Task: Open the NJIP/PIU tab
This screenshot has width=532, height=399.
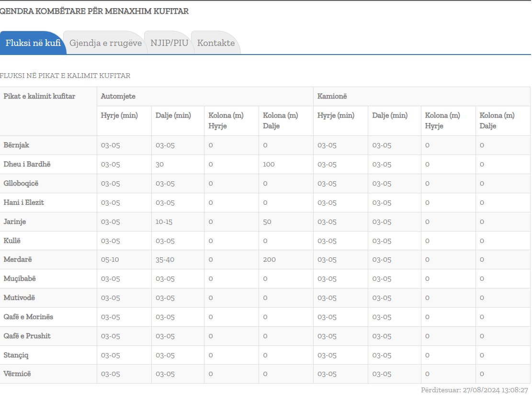Action: pyautogui.click(x=170, y=43)
